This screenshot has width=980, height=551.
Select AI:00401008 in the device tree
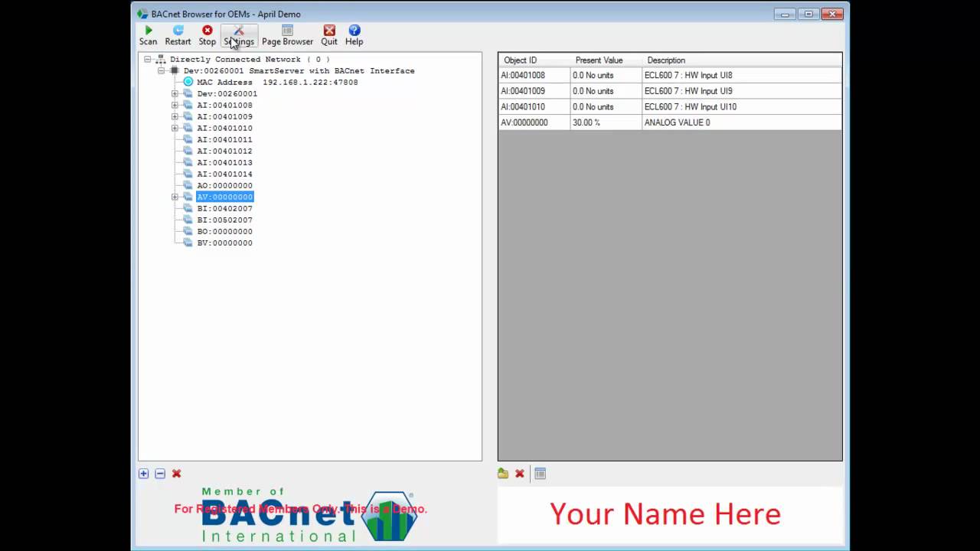(x=224, y=105)
